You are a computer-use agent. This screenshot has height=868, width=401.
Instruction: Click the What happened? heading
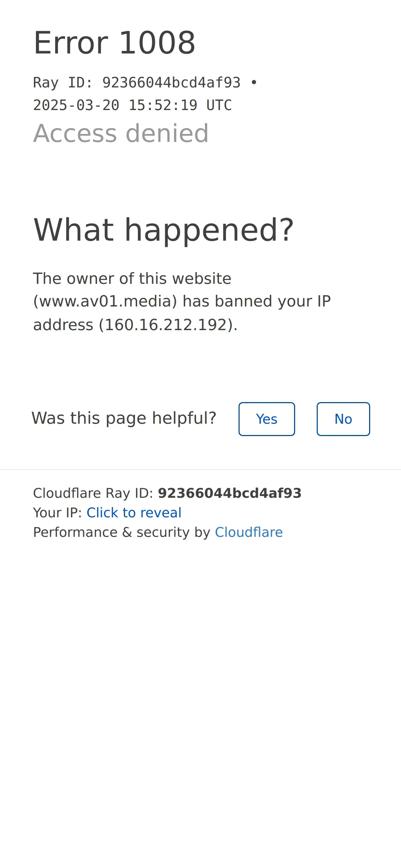[164, 230]
